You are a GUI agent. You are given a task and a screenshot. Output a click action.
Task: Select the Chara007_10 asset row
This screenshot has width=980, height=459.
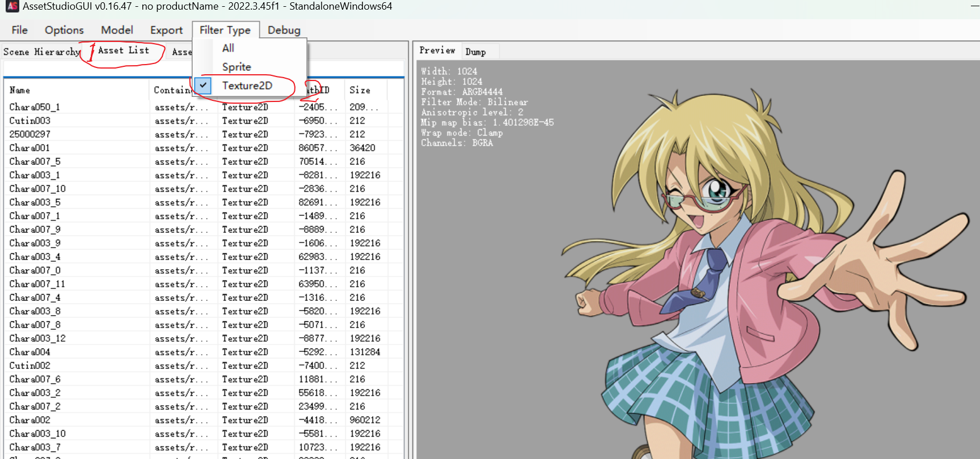pos(204,189)
